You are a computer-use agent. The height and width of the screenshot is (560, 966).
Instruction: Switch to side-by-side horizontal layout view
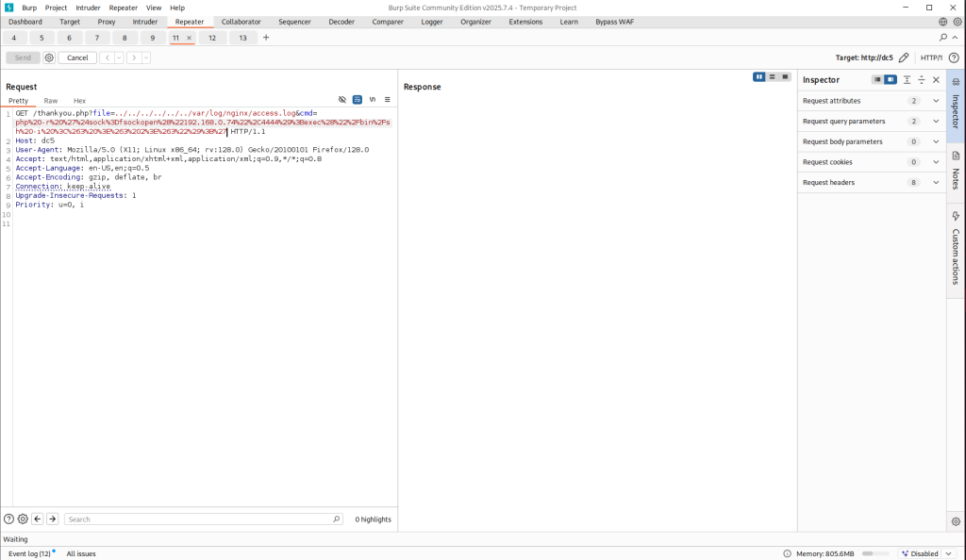pyautogui.click(x=759, y=77)
